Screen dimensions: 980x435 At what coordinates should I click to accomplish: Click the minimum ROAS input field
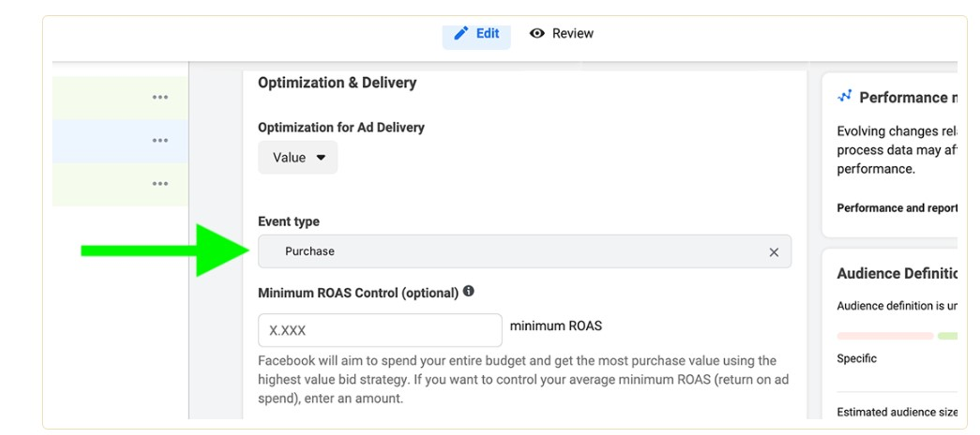click(x=380, y=330)
